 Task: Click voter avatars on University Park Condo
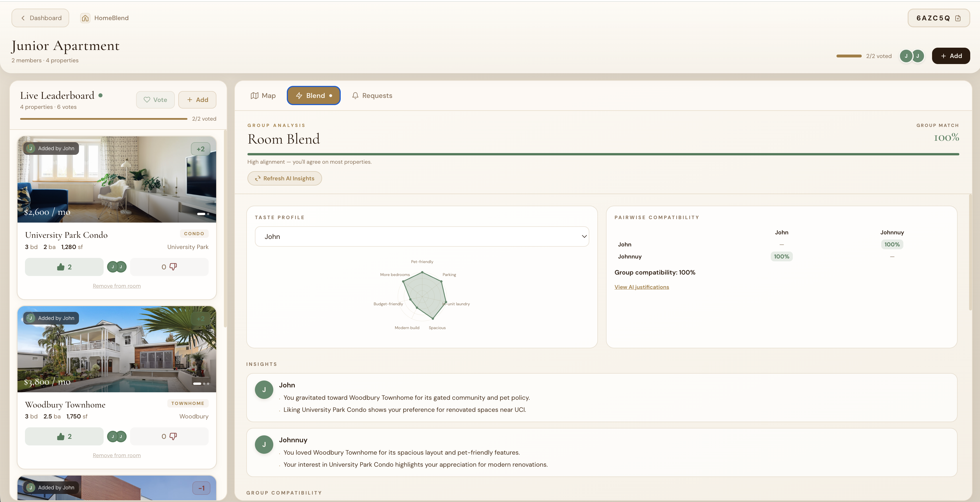[x=117, y=267]
